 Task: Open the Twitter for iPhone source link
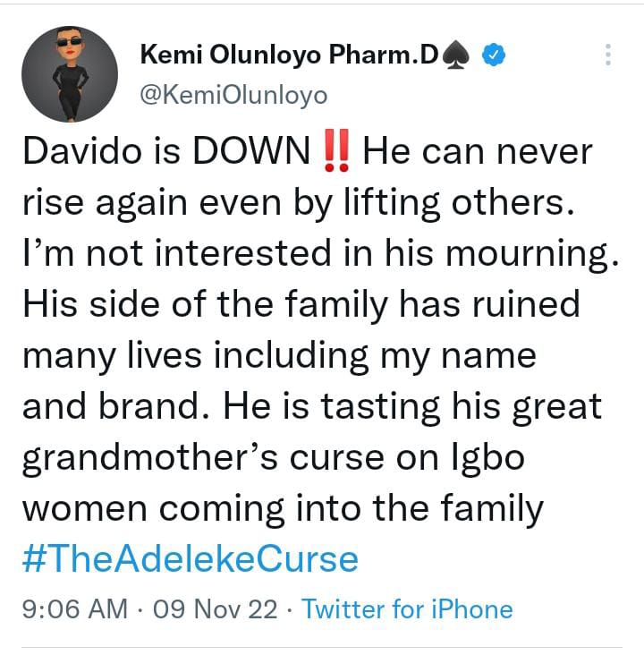[407, 610]
